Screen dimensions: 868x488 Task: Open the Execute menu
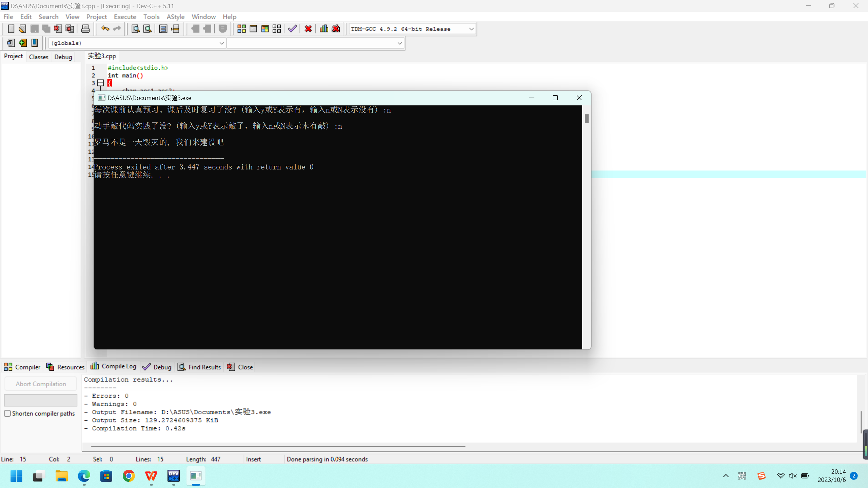pyautogui.click(x=125, y=17)
